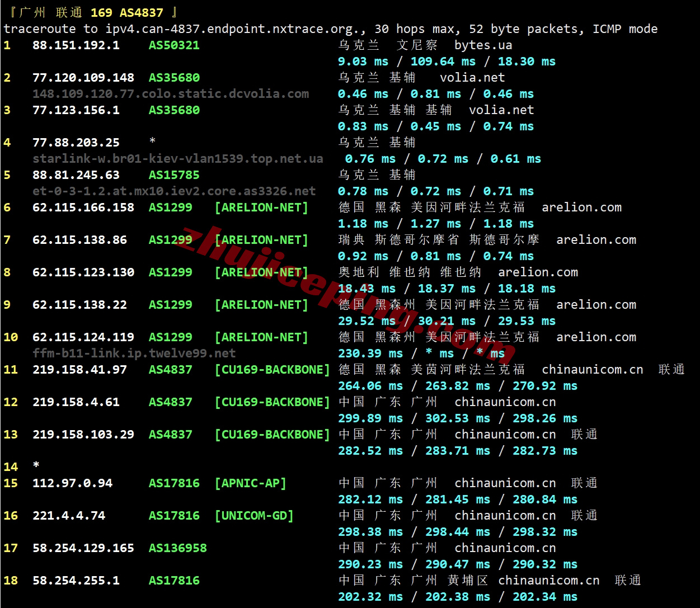This screenshot has width=700, height=608.
Task: Select hop 16 IP address 221.4.4.74
Action: pyautogui.click(x=69, y=516)
